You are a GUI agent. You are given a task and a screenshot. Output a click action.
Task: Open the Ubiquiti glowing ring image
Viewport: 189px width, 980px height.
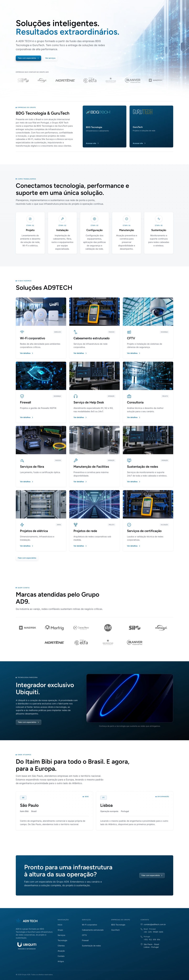(130, 698)
